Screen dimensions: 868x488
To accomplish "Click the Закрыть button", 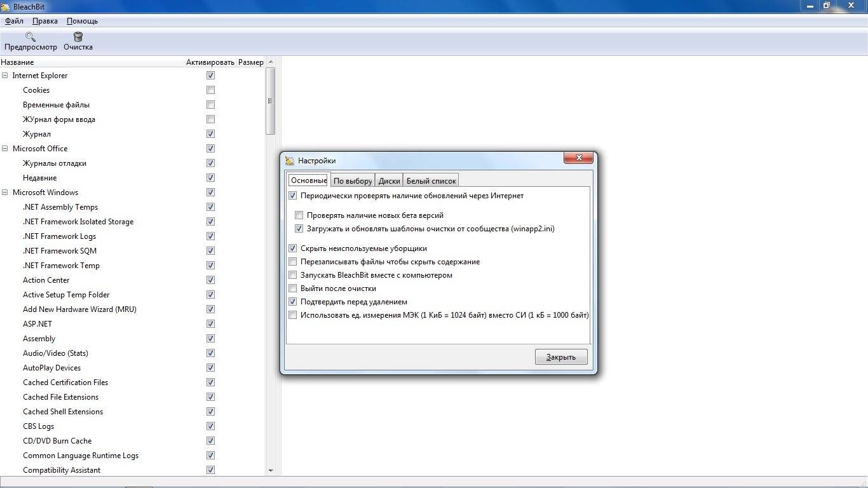I will click(561, 357).
